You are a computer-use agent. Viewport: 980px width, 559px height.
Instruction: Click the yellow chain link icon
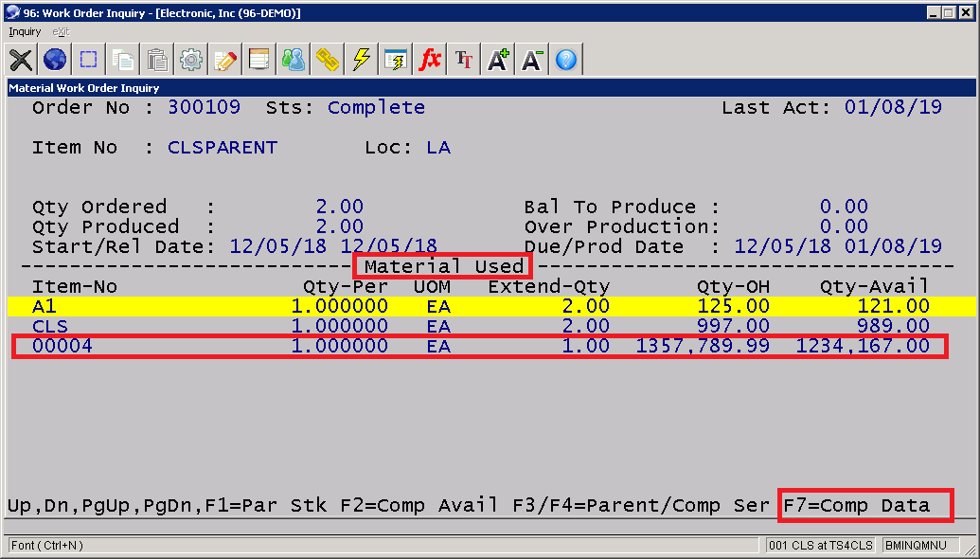pos(328,60)
